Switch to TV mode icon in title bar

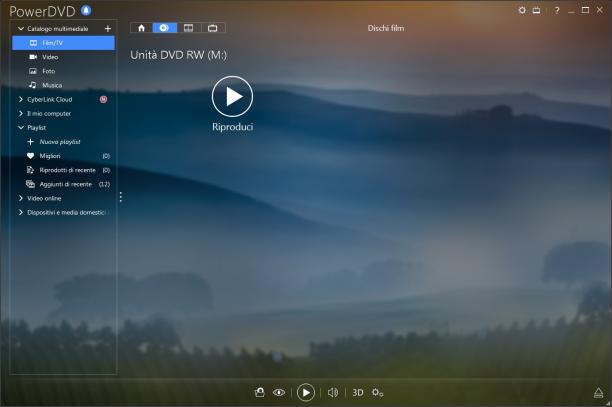pyautogui.click(x=537, y=11)
